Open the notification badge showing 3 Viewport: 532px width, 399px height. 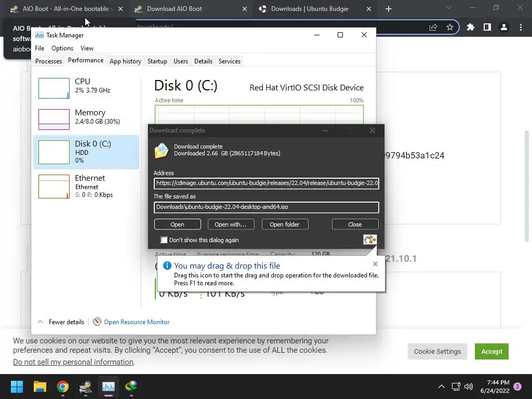coord(517,387)
